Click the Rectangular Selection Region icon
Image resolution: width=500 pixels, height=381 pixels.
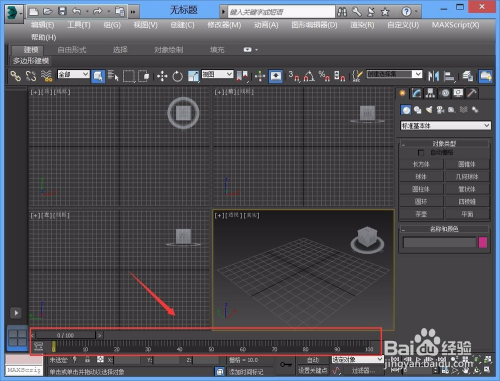click(x=129, y=76)
